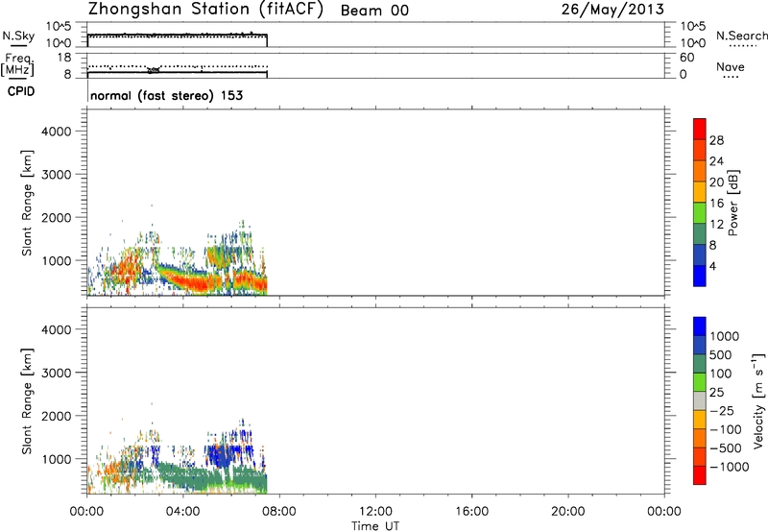Click the 'Zhongshan Station (fitACF)' plot title

pyautogui.click(x=205, y=10)
